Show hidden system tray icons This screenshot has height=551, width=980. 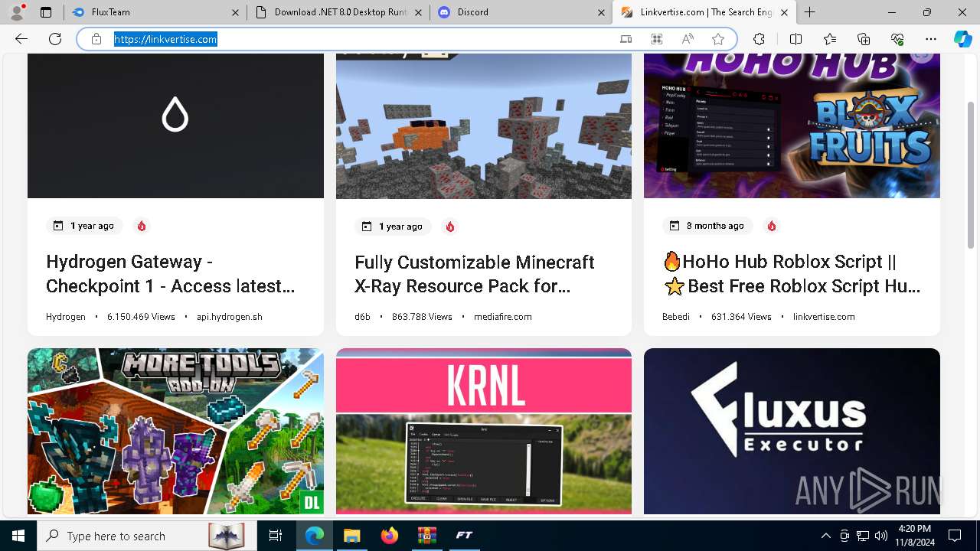pyautogui.click(x=825, y=536)
